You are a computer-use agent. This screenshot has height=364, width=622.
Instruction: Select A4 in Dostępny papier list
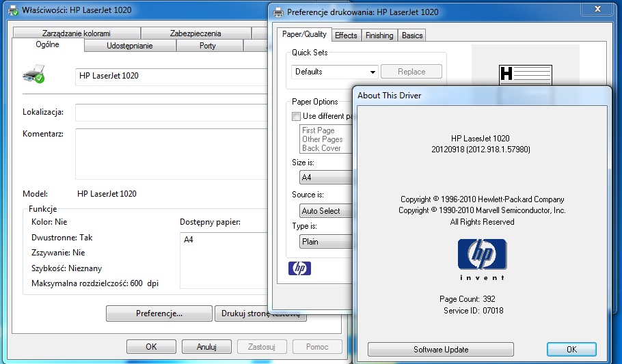[189, 240]
